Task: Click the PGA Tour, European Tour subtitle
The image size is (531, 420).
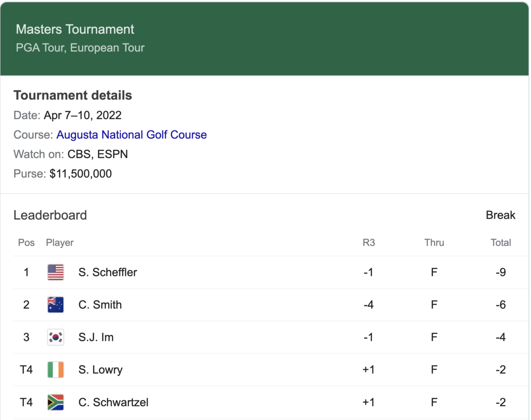Action: click(80, 48)
